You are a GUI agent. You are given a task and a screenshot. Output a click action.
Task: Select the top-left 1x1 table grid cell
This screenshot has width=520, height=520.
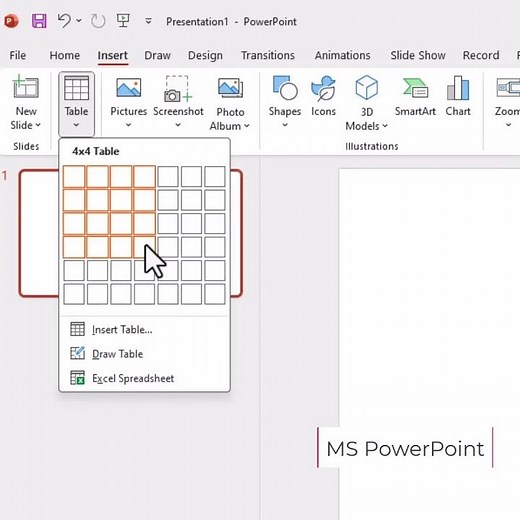coord(74,176)
